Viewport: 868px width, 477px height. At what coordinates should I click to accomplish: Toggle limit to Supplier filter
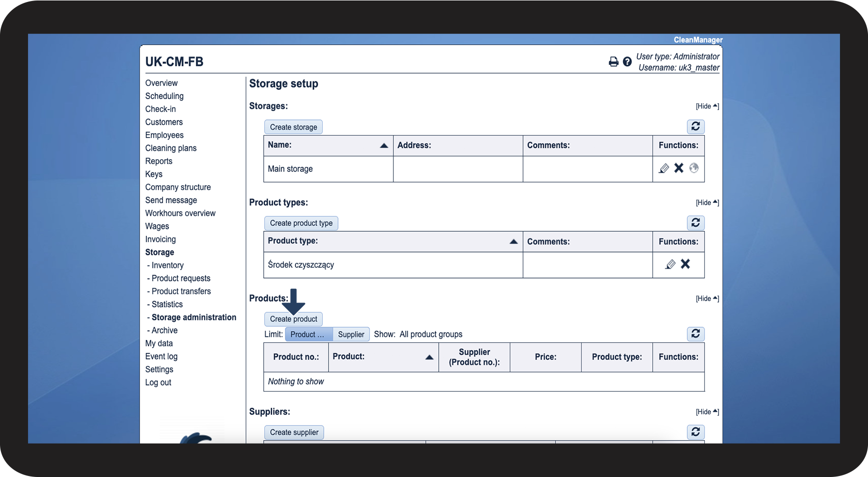(x=351, y=335)
